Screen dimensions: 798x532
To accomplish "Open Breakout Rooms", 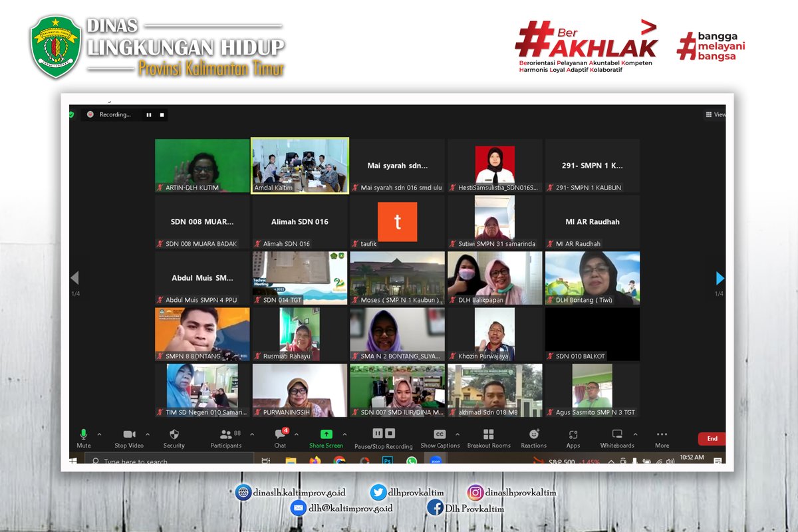I will click(489, 438).
